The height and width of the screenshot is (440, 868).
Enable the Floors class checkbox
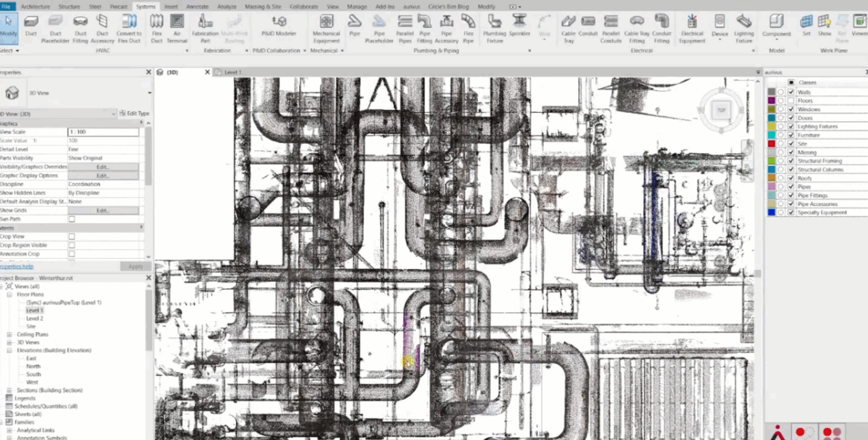click(x=791, y=100)
